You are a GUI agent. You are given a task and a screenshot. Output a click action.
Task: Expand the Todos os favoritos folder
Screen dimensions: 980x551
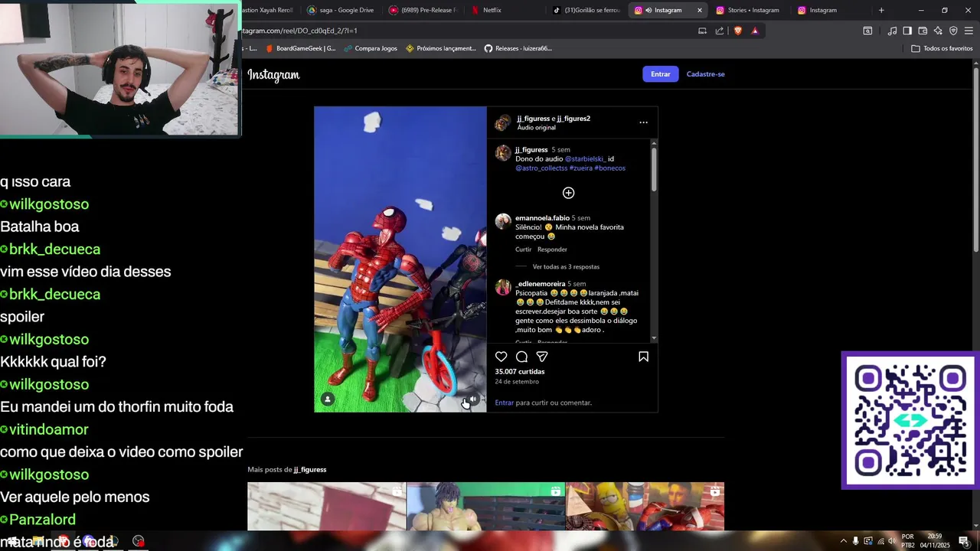pyautogui.click(x=942, y=48)
